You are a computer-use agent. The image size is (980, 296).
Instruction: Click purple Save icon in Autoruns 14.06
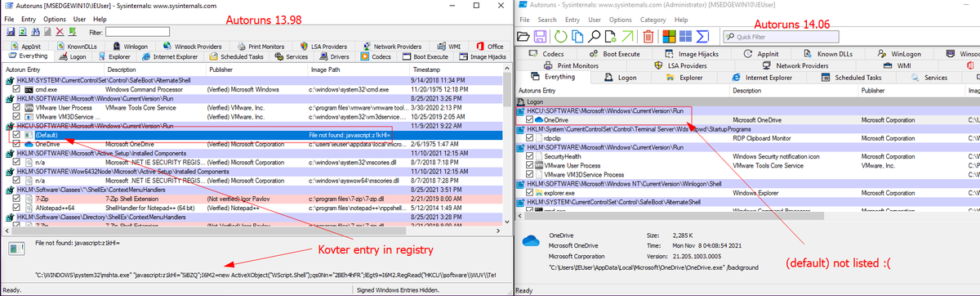(x=540, y=36)
